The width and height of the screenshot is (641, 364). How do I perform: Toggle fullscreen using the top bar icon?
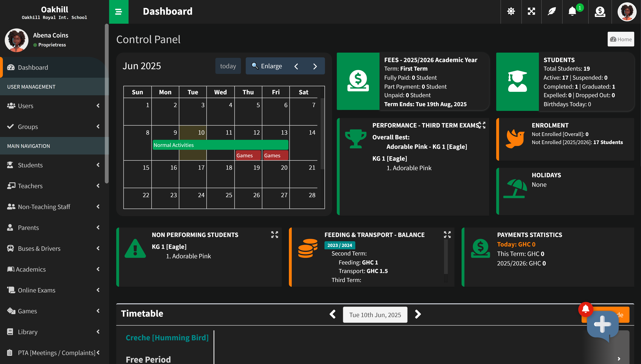pos(531,11)
